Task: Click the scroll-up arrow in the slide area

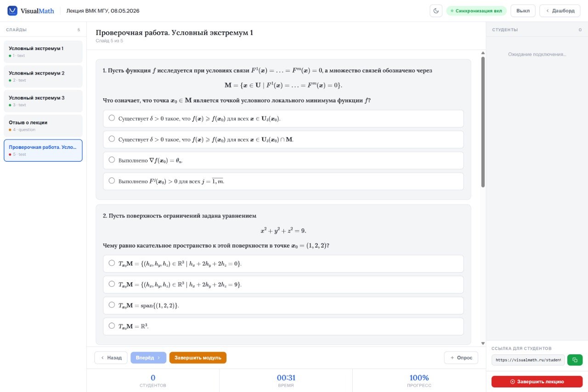Action: click(x=483, y=52)
